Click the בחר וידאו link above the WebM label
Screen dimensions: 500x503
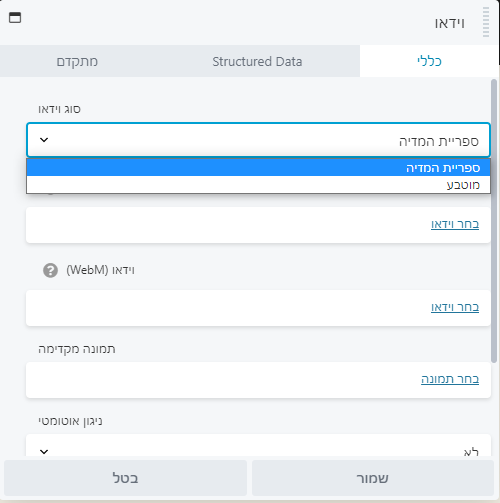455,224
